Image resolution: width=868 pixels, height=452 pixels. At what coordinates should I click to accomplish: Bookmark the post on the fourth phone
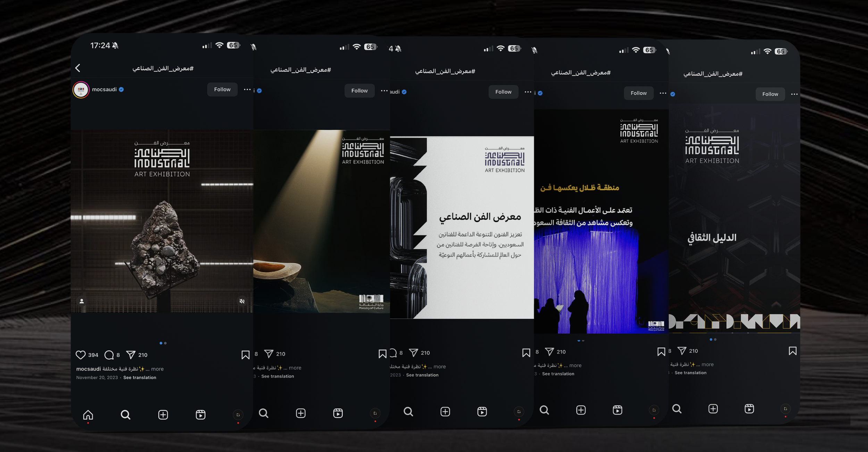pyautogui.click(x=661, y=352)
